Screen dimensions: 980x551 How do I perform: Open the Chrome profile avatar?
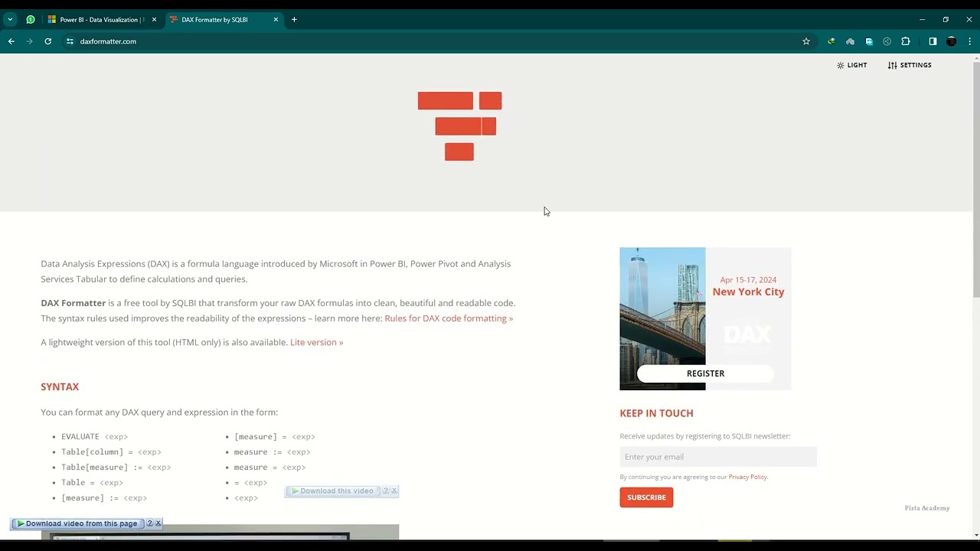[952, 41]
